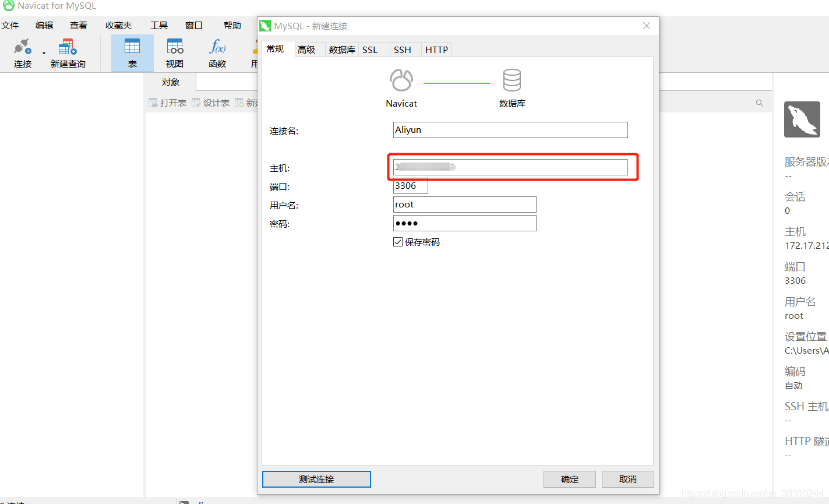Open the 编辑 (Edit) menu

coord(44,25)
